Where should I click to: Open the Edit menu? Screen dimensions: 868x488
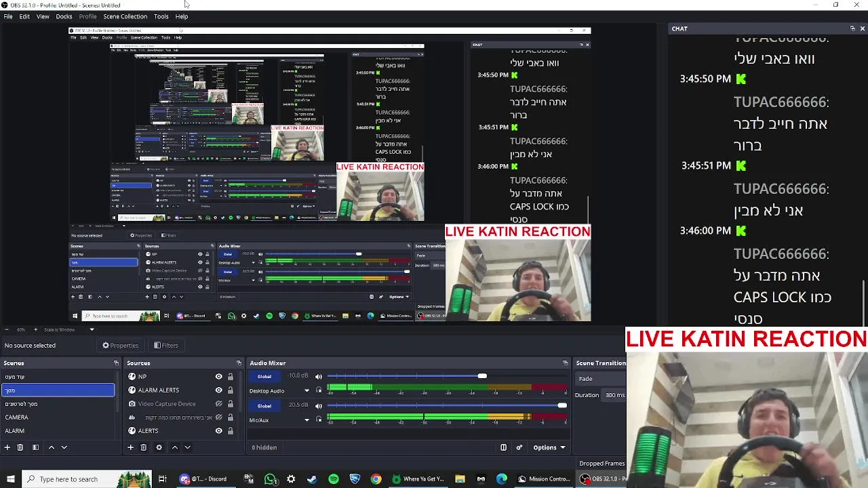(24, 16)
